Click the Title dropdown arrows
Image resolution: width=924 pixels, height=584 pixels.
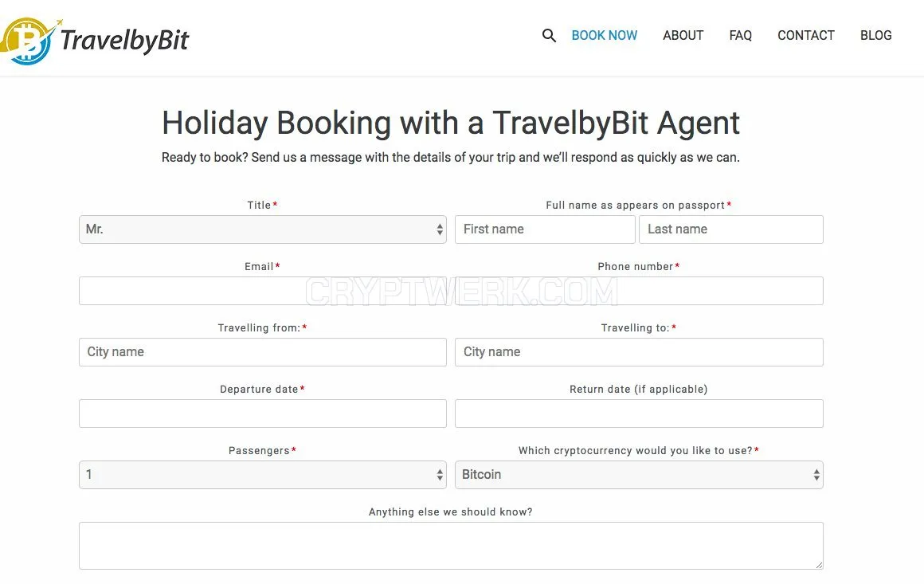pos(440,229)
